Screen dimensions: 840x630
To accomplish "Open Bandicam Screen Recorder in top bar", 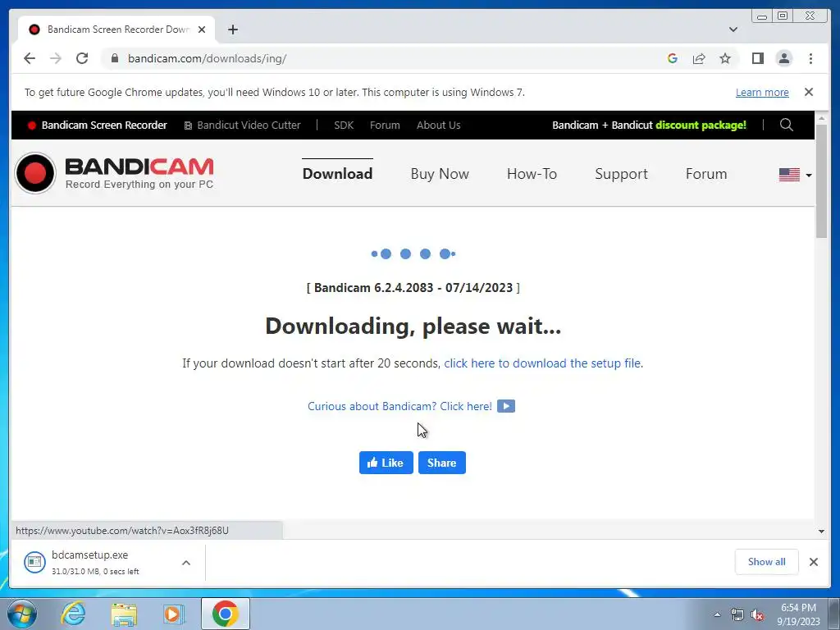I will [x=98, y=125].
